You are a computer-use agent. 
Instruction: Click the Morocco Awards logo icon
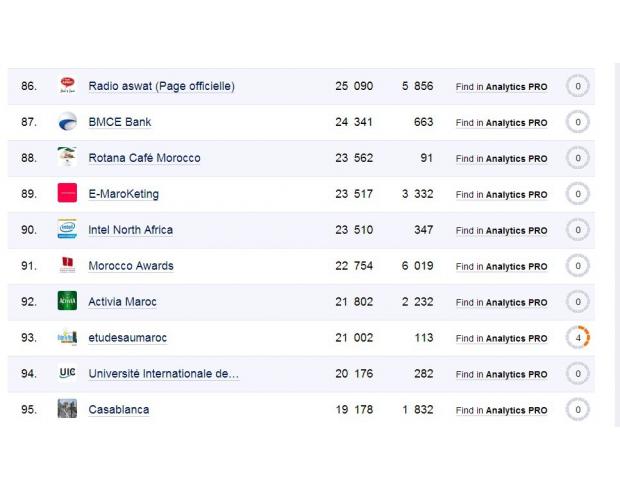[x=67, y=265]
